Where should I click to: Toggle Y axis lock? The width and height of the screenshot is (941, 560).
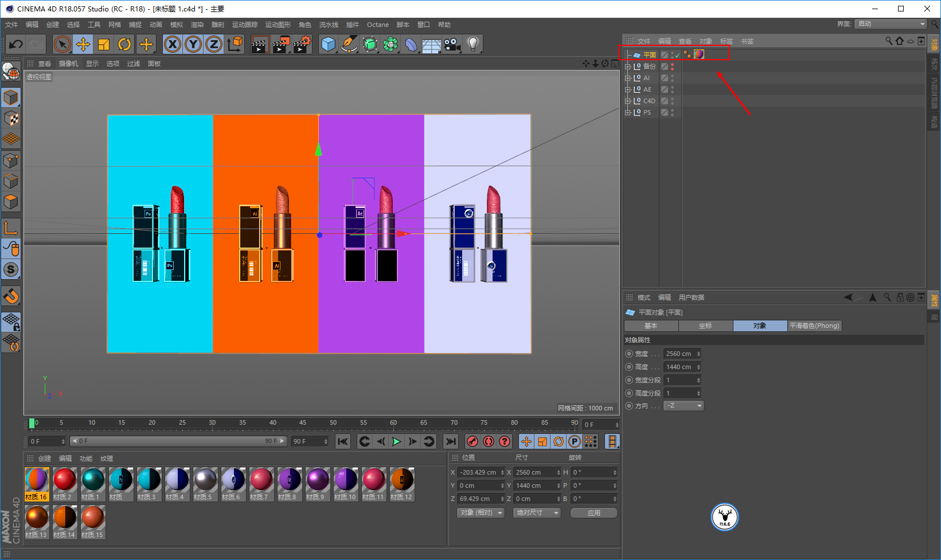193,44
